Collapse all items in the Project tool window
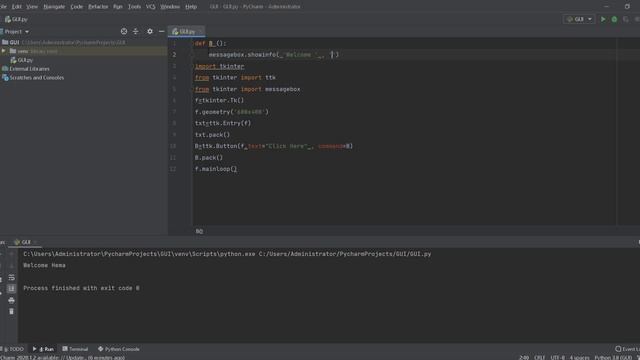The image size is (640, 360). click(136, 31)
